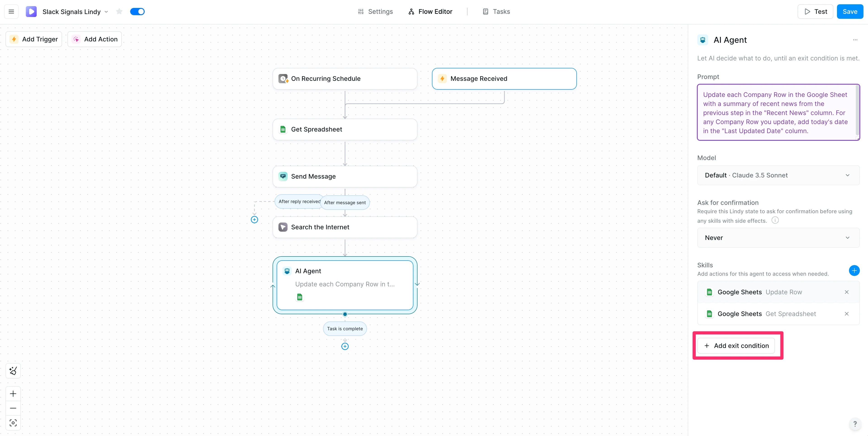
Task: Remove the Google Sheets Update Row skill
Action: (x=846, y=292)
